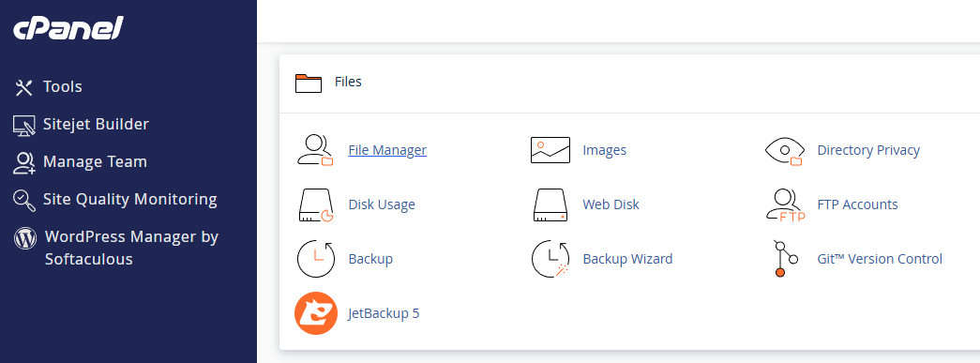This screenshot has width=980, height=363.
Task: Open the Disk Usage link
Action: (x=382, y=204)
